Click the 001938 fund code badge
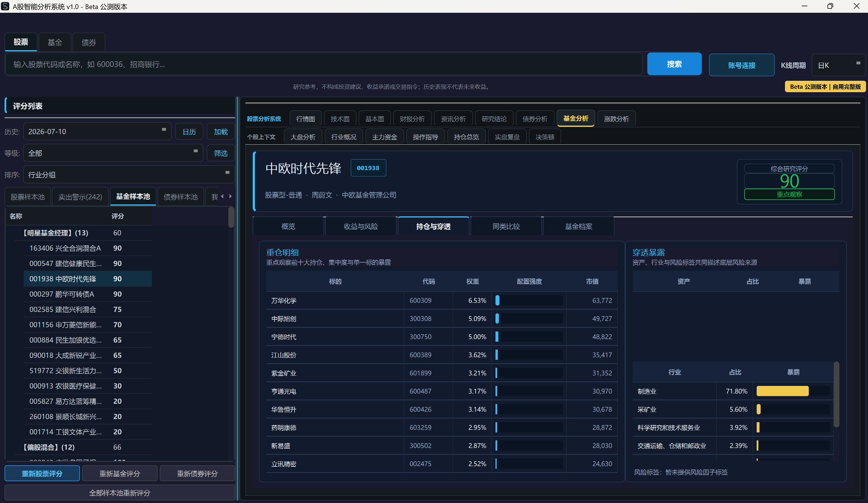The width and height of the screenshot is (868, 503). 368,168
